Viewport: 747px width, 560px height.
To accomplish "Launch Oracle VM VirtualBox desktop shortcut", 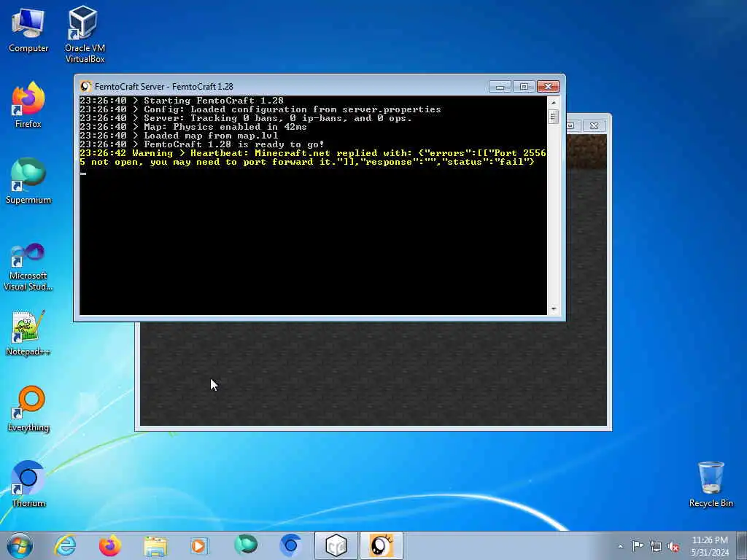I will coord(85,34).
